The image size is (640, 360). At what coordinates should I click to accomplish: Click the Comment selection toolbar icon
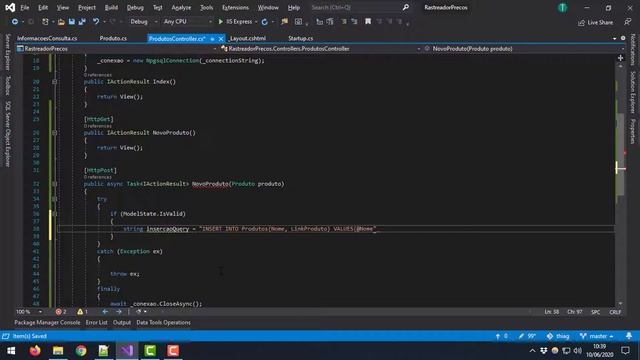(344, 22)
